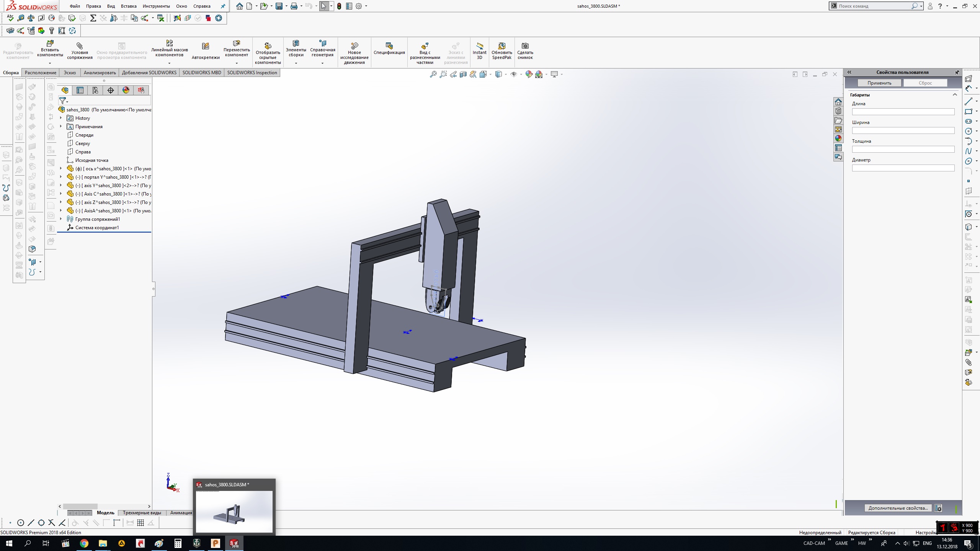Click Дополнительные свойства button
This screenshot has height=551, width=980.
point(898,508)
